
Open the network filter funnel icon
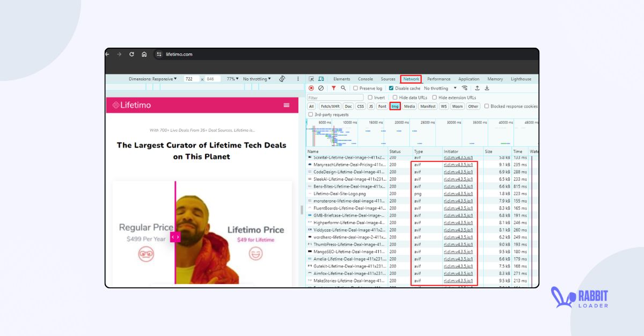[334, 88]
